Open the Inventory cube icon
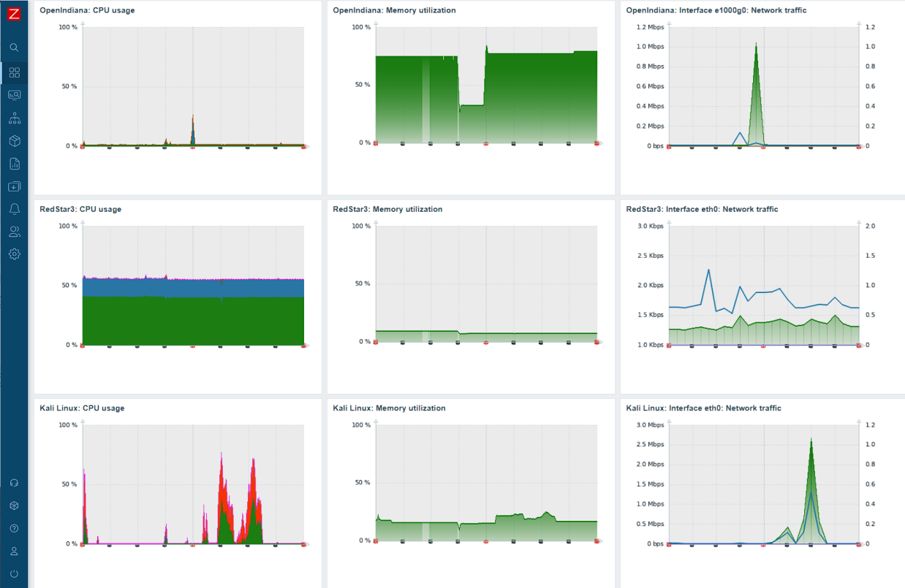This screenshot has width=905, height=588. click(x=14, y=140)
